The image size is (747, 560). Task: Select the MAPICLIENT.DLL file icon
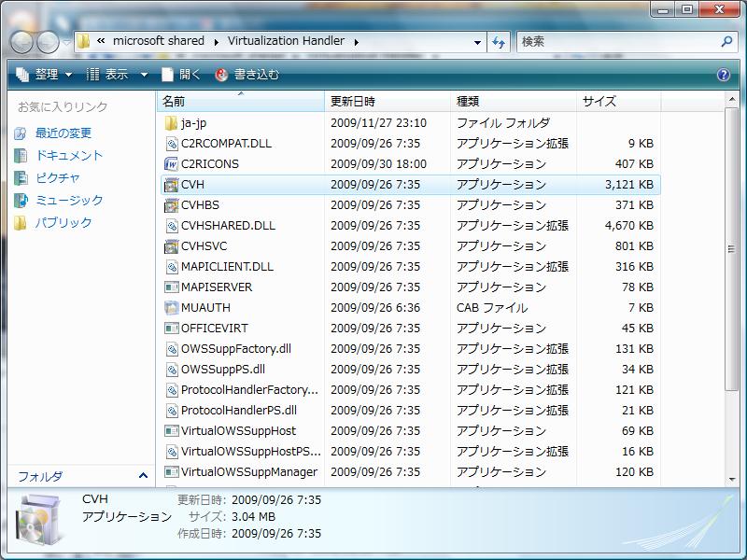coord(172,267)
